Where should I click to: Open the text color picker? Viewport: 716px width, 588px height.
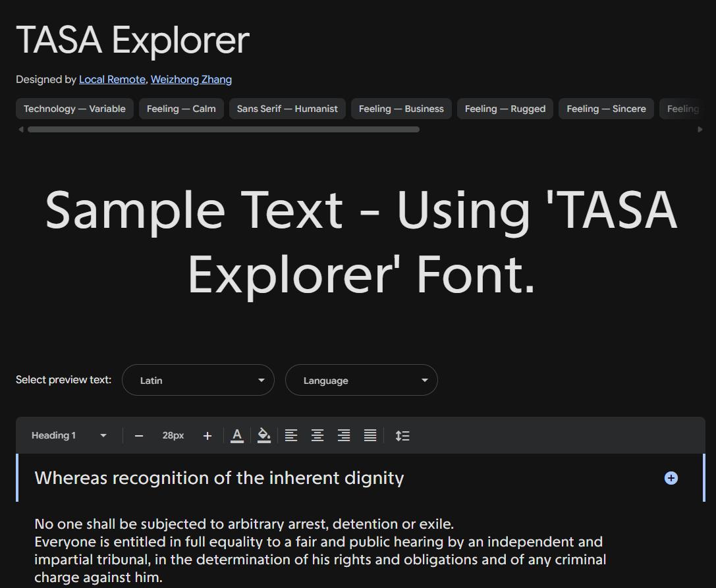tap(237, 435)
